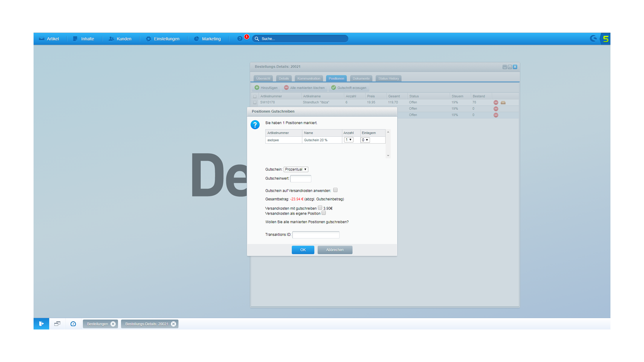
Task: Click the green Shopware 5 logo icon
Action: pyautogui.click(x=605, y=39)
